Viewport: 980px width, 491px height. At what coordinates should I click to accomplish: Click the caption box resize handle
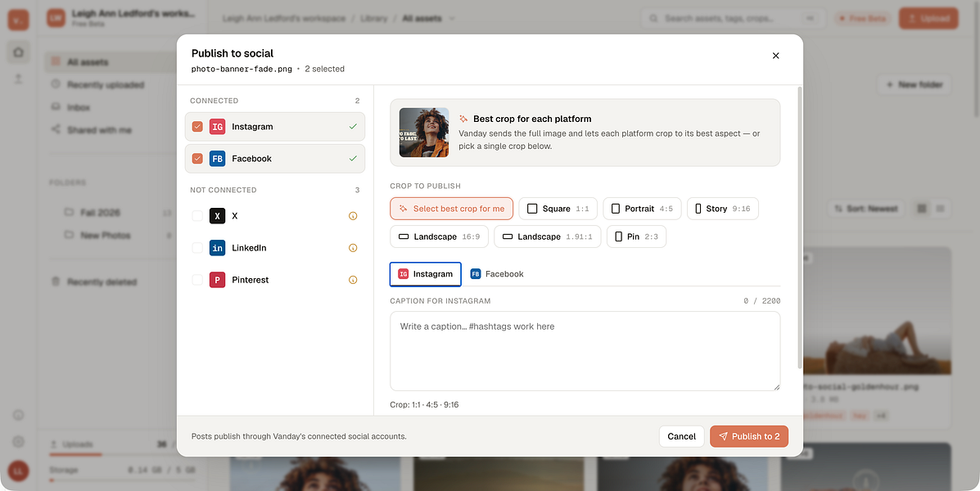point(777,387)
